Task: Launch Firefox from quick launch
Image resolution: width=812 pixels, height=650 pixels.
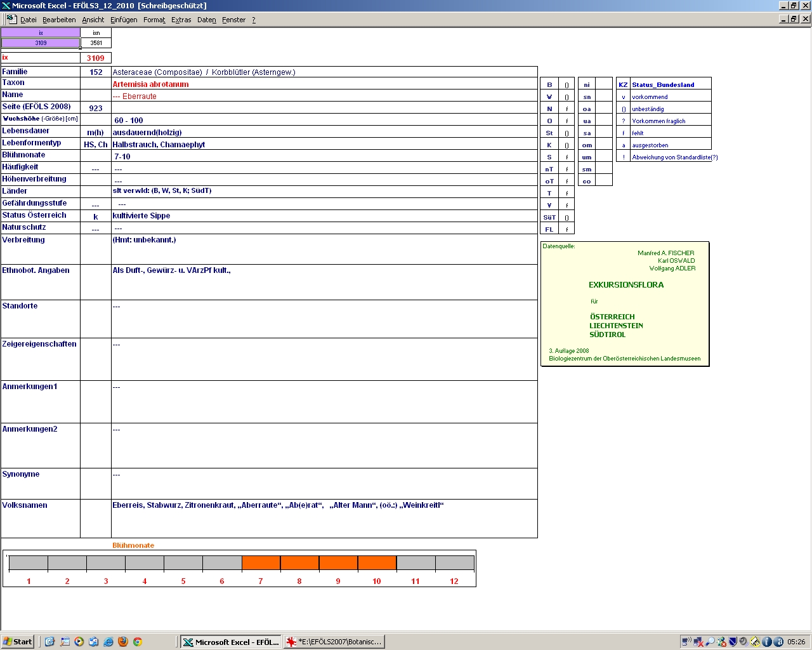Action: (123, 642)
